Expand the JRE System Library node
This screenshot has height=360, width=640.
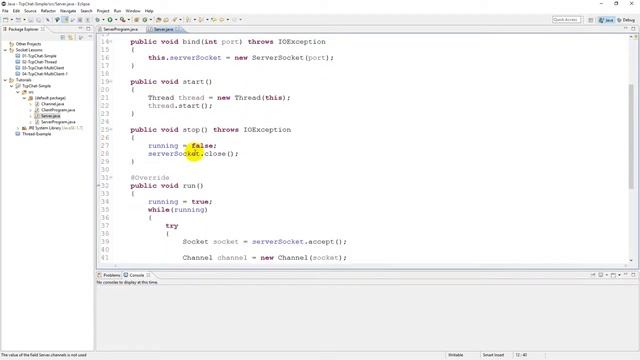(18, 128)
